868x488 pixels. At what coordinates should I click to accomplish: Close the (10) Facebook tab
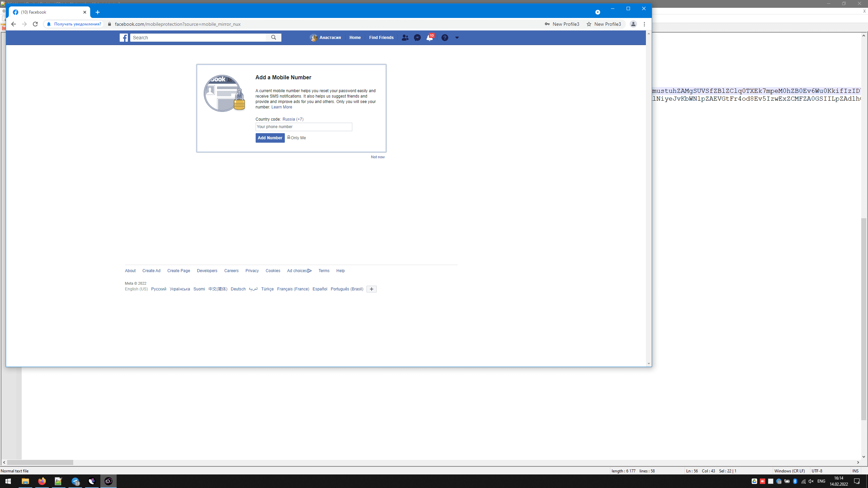(x=85, y=12)
